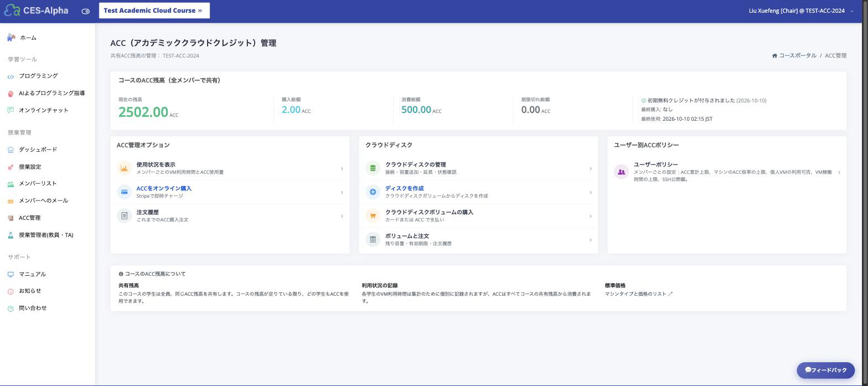
Task: Click the ホーム house icon in sidebar
Action: tap(11, 38)
